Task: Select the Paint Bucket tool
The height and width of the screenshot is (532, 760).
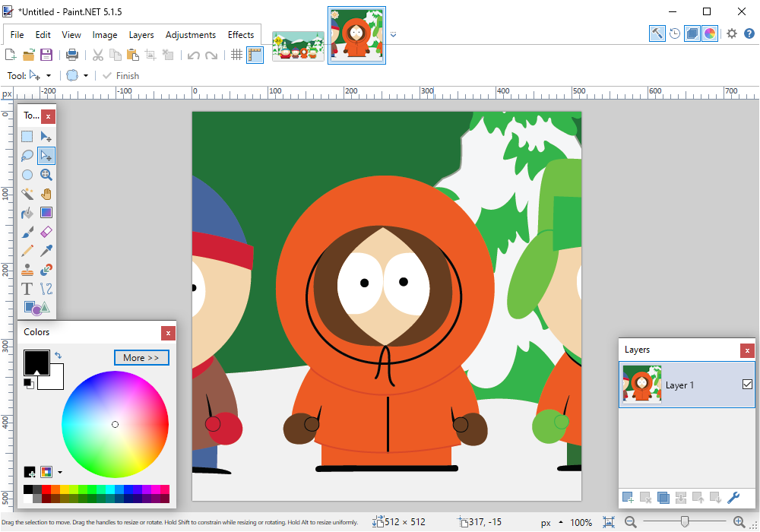Action: (27, 213)
